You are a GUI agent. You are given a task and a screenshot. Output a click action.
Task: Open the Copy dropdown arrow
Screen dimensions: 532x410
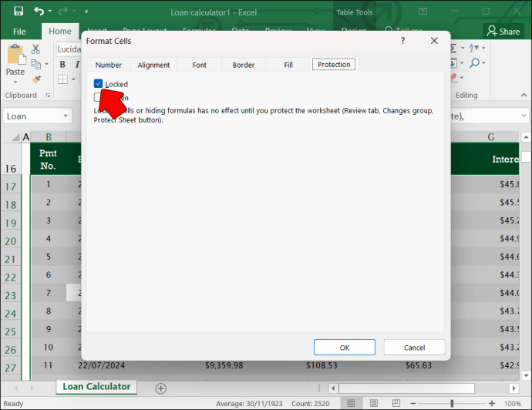point(47,64)
